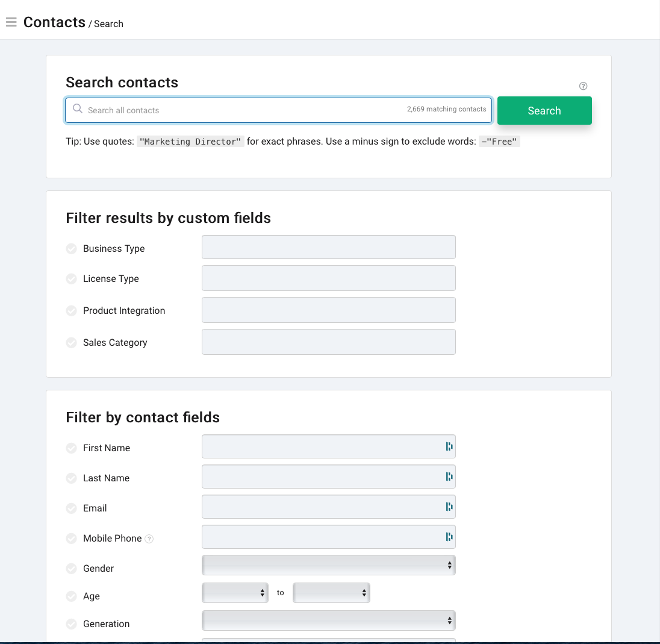Click the password manager icon in Mobile Phone field
Image resolution: width=660 pixels, height=644 pixels.
[449, 537]
